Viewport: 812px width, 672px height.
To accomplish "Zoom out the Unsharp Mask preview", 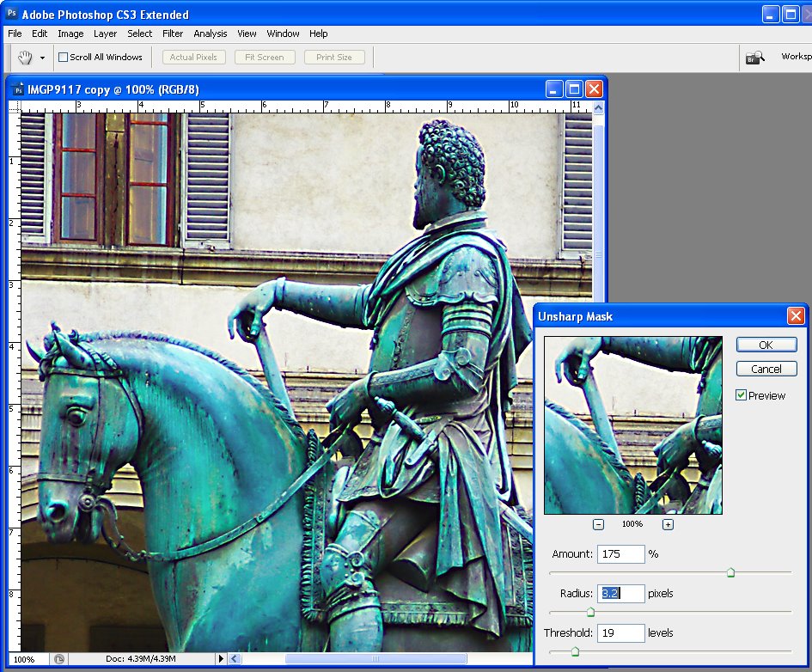I will [x=598, y=524].
